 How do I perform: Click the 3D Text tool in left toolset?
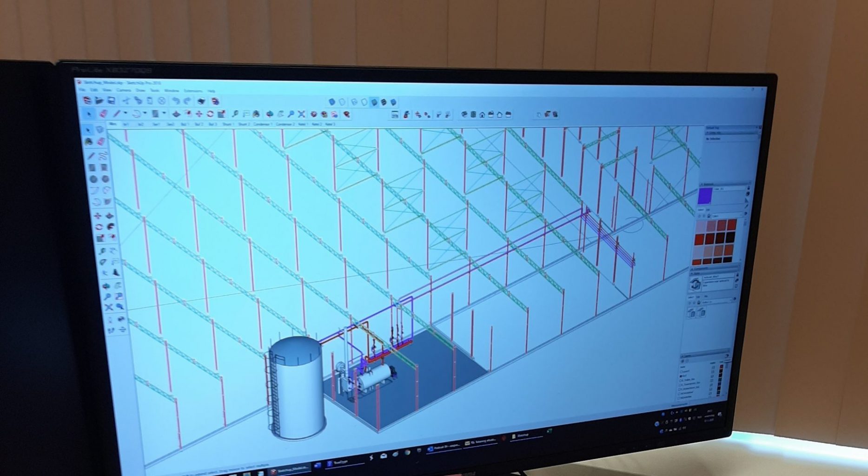pyautogui.click(x=115, y=273)
